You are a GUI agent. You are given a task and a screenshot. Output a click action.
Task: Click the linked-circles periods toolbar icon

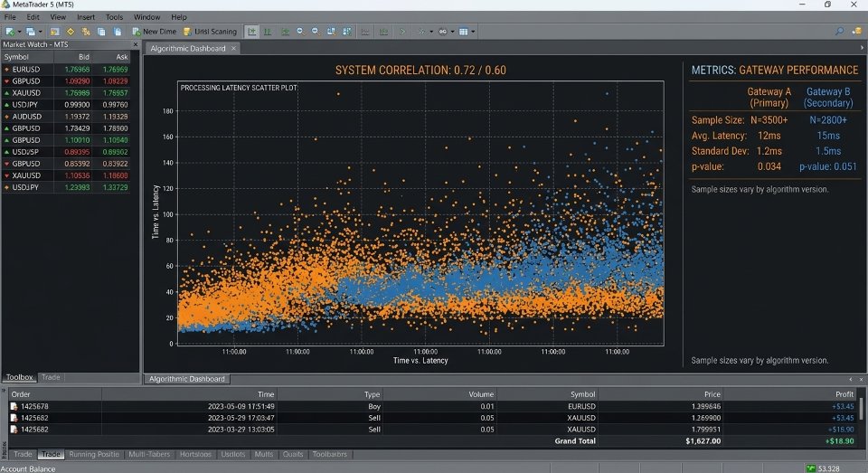pos(443,32)
